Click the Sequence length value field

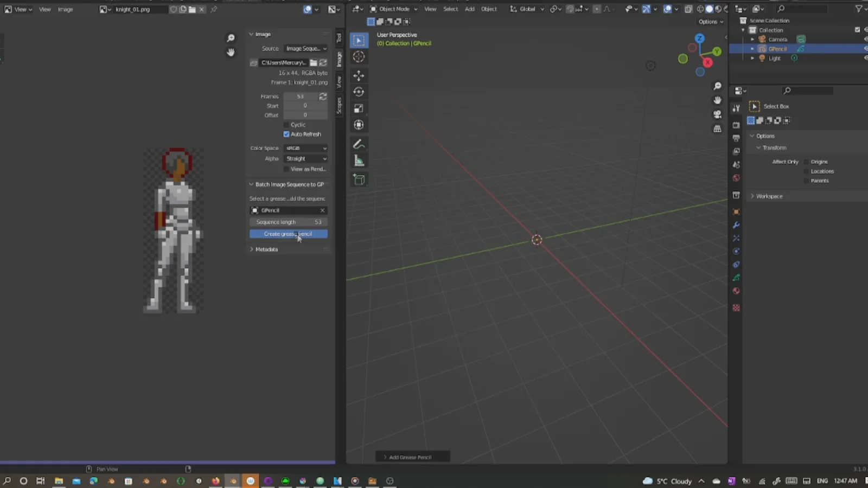coord(288,222)
